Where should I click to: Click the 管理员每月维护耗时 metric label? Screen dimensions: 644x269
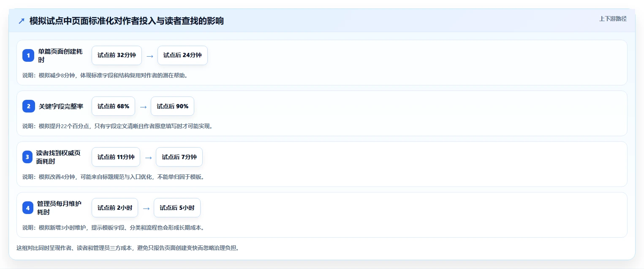pyautogui.click(x=59, y=208)
